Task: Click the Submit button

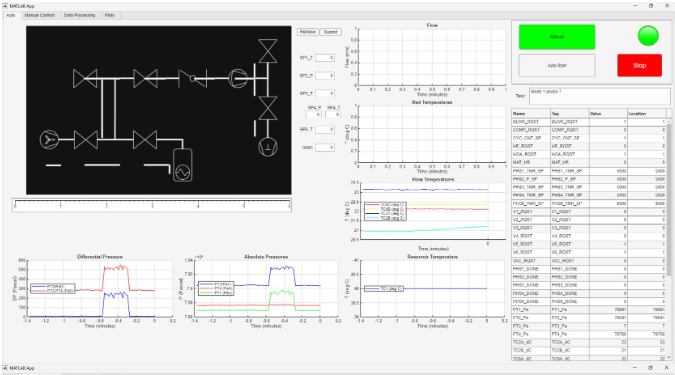Action: (331, 32)
